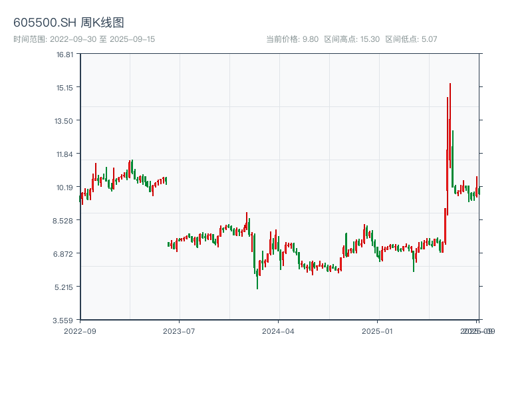Viewport: 532px width, 399px height.
Task: Click the 10.19 y-axis label
Action: pos(65,187)
